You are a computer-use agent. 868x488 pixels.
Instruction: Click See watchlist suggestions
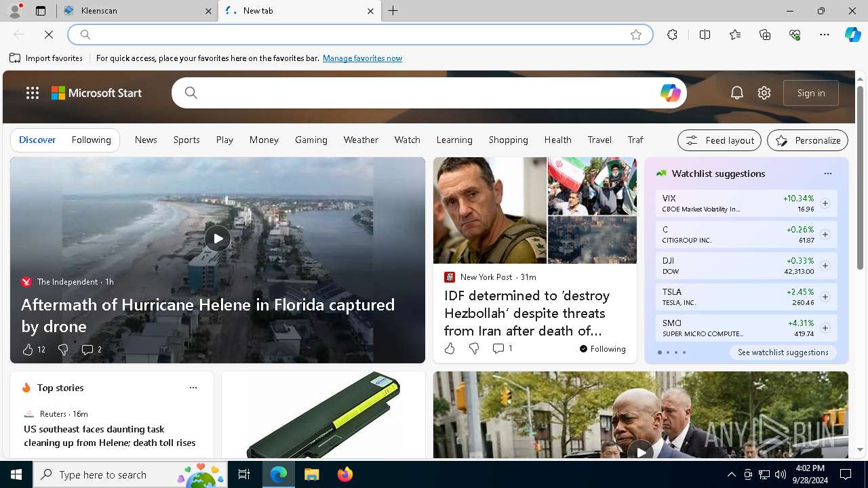783,352
